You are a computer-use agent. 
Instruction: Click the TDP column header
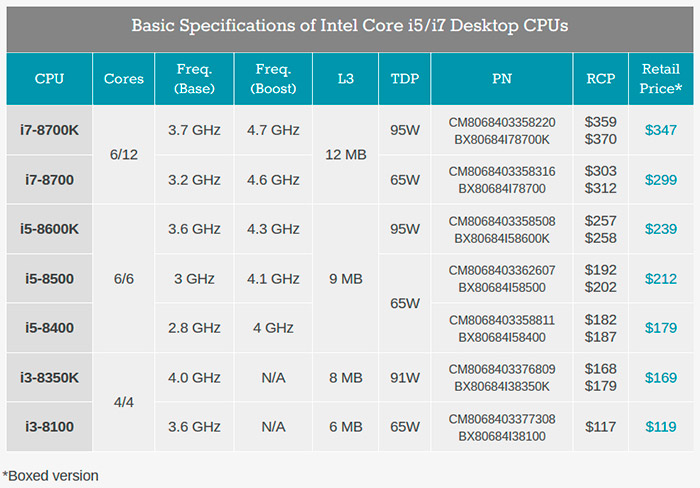point(405,79)
